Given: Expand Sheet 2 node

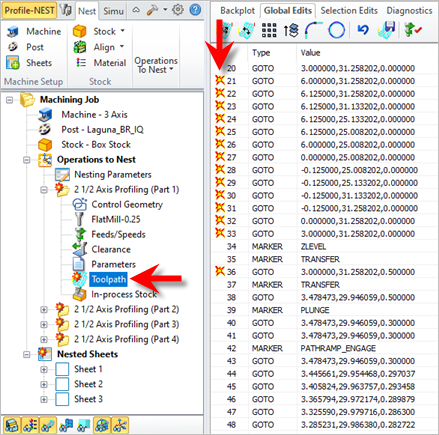Looking at the screenshot, I should click(x=44, y=385).
